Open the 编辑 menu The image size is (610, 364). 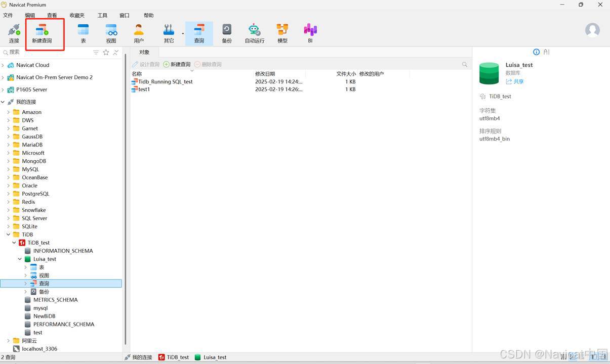pos(30,15)
